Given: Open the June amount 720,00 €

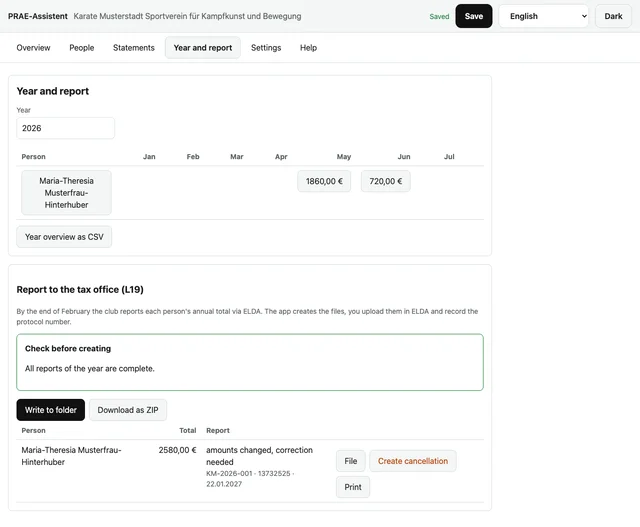Looking at the screenshot, I should coord(386,181).
